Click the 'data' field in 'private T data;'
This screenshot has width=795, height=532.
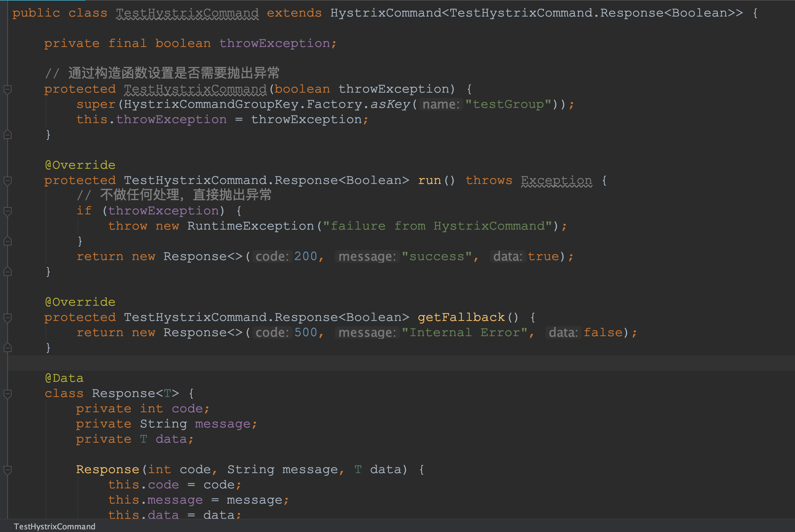171,439
